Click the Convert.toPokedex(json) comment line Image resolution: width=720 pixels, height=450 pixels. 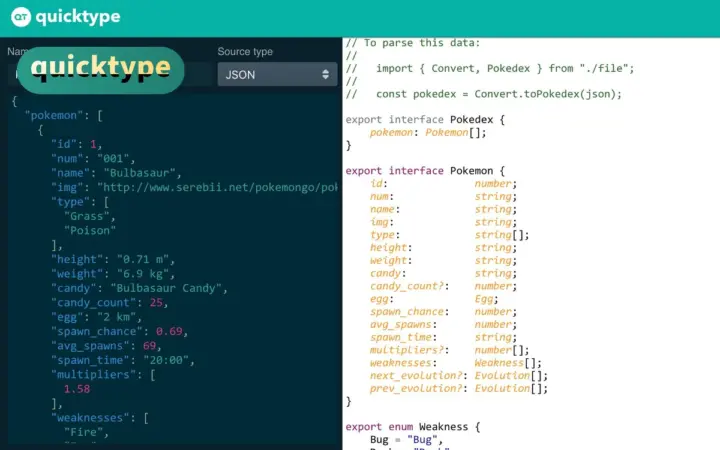point(484,94)
